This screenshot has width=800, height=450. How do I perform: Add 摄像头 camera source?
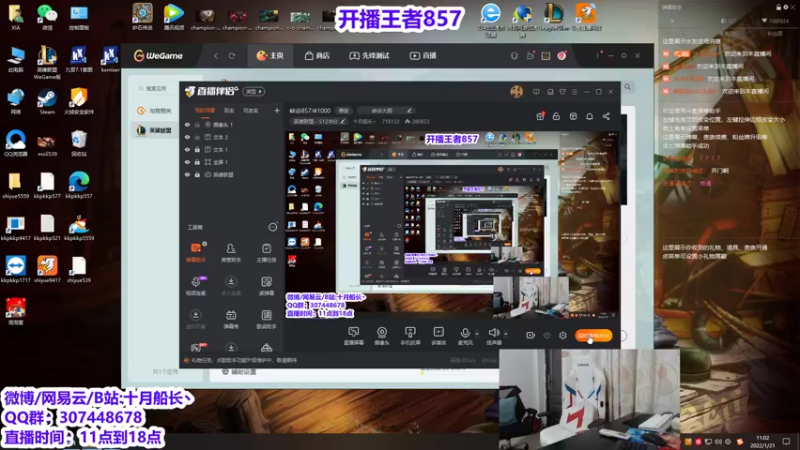(x=382, y=336)
